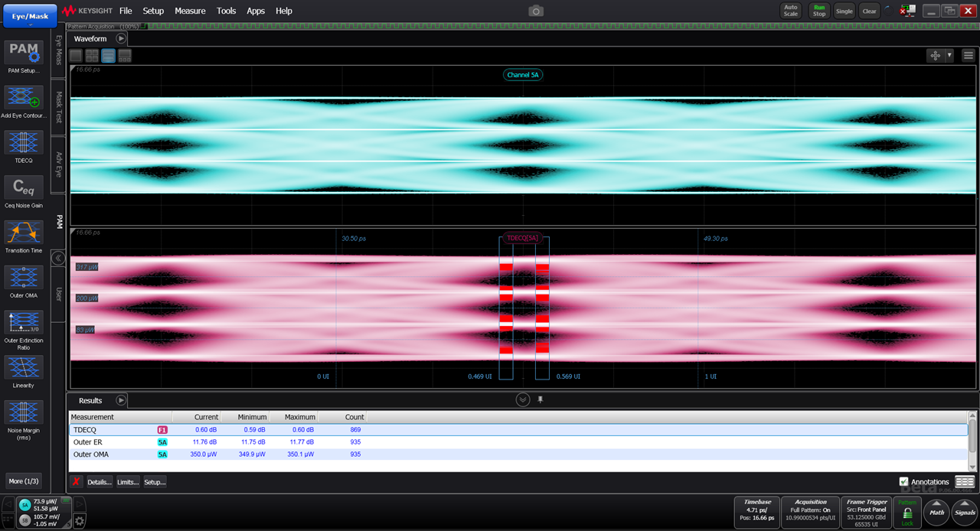The width and height of the screenshot is (980, 531).
Task: Toggle Pattern Lock button
Action: point(907,513)
